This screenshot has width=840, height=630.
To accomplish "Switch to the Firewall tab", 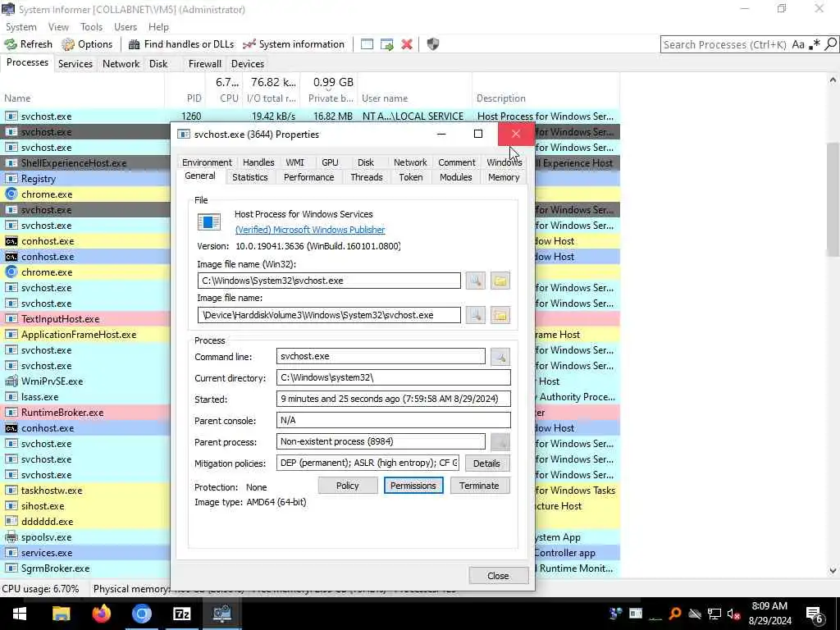I will pos(204,64).
